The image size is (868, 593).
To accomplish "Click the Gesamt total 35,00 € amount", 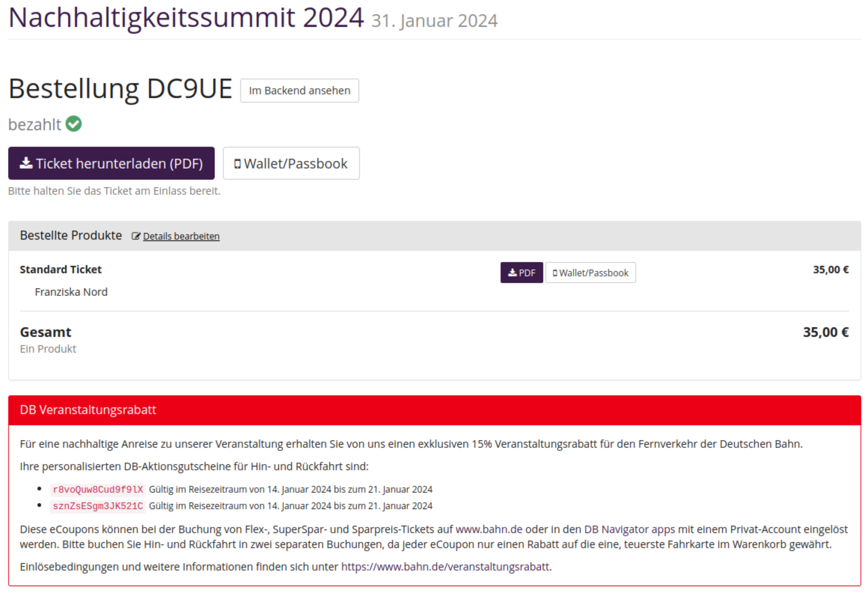I will (825, 332).
